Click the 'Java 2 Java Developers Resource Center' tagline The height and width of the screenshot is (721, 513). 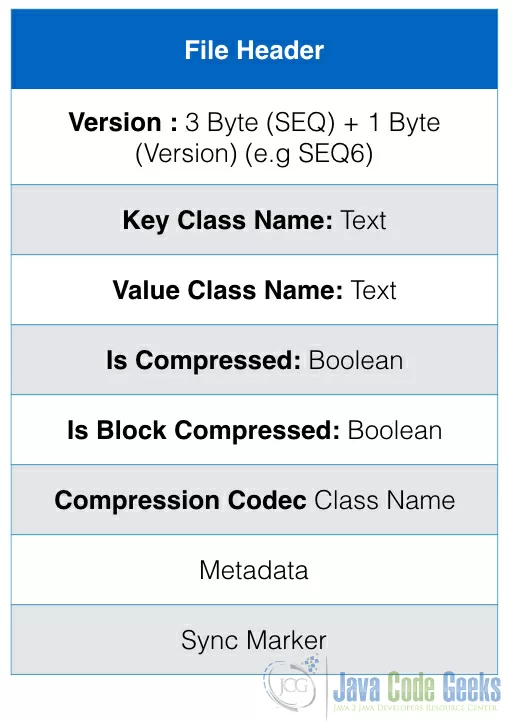[x=415, y=708]
